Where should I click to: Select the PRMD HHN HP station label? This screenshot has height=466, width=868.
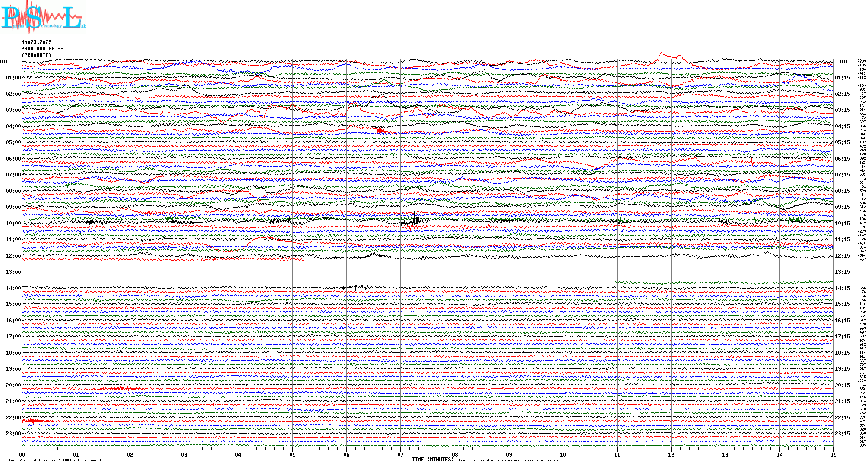click(x=42, y=49)
